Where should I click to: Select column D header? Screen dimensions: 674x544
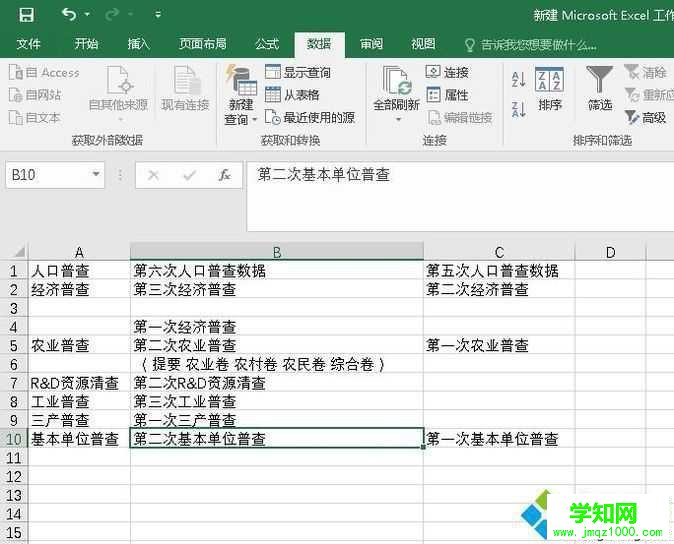610,252
